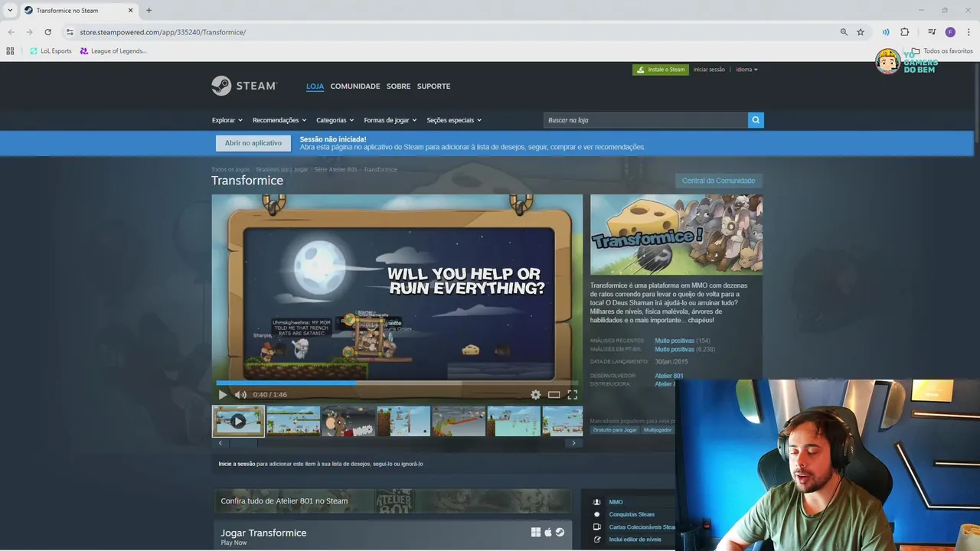The width and height of the screenshot is (980, 551).
Task: Expand the Recomendações menu
Action: pyautogui.click(x=279, y=120)
